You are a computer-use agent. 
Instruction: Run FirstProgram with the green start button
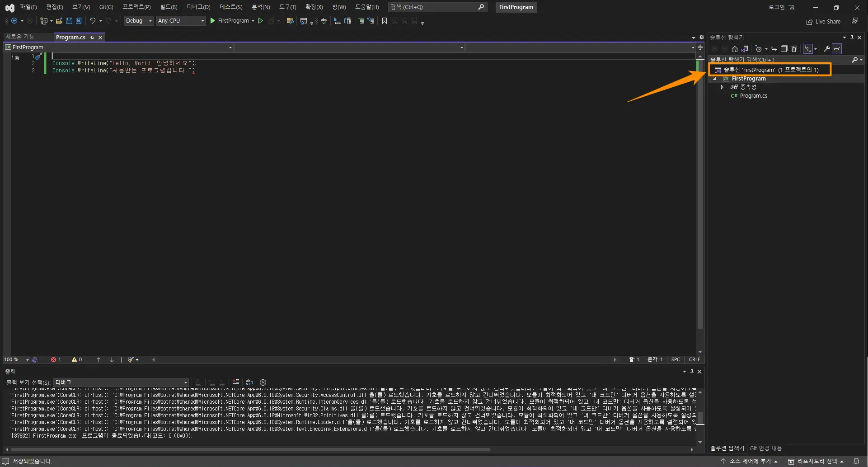click(x=212, y=21)
